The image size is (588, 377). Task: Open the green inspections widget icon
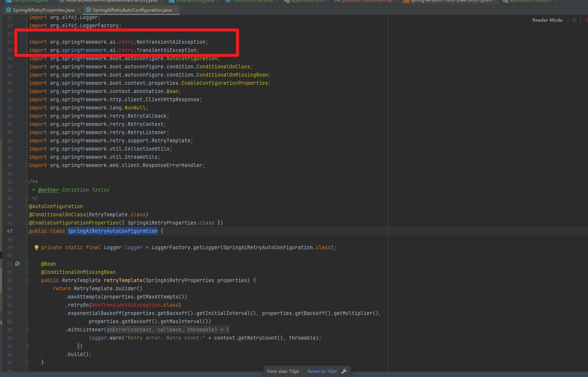574,20
